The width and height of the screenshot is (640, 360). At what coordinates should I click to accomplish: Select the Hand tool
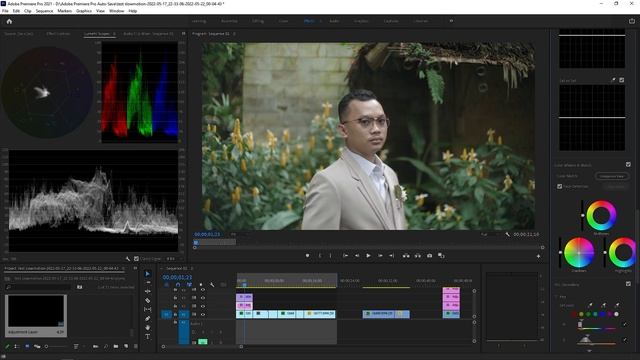point(147,327)
